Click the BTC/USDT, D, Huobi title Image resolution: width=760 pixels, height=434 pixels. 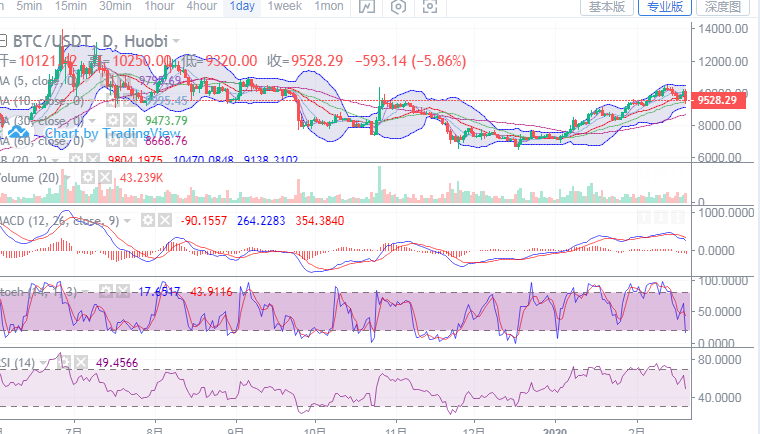point(90,42)
